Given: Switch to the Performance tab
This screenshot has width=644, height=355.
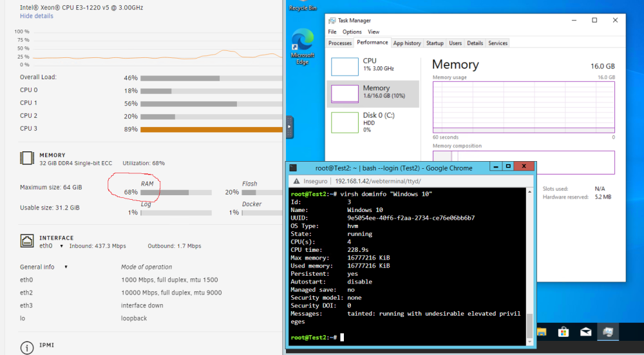Looking at the screenshot, I should click(x=372, y=43).
